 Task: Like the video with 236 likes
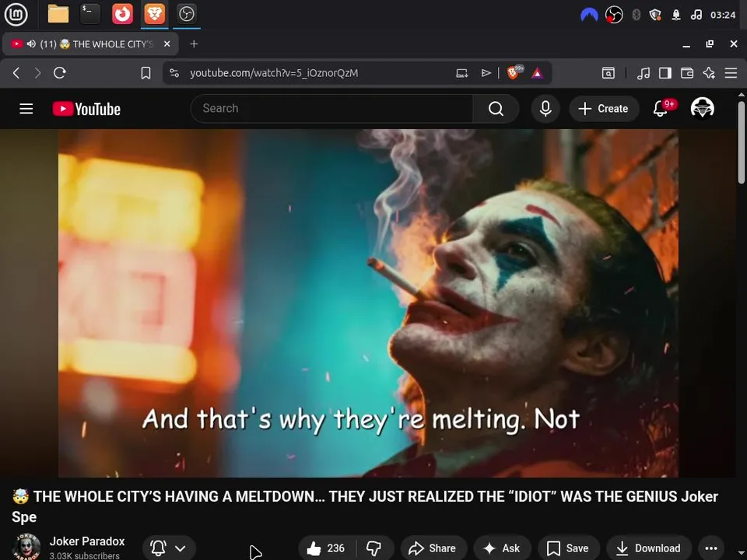pos(327,548)
